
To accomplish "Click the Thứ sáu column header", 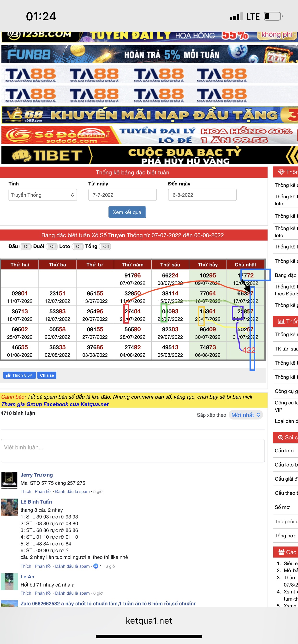I will (170, 265).
